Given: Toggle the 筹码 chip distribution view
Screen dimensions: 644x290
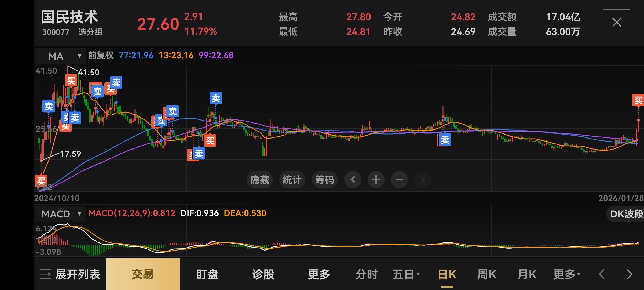Looking at the screenshot, I should 324,180.
